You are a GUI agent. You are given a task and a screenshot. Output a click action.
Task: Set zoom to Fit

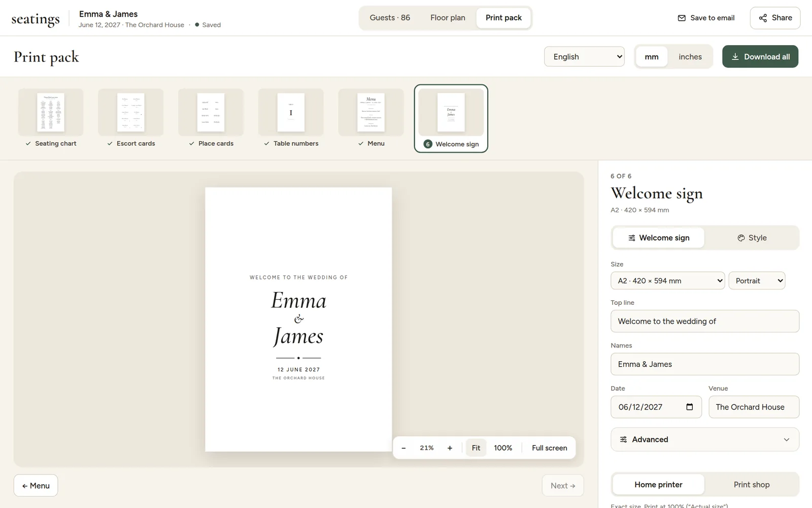point(476,448)
